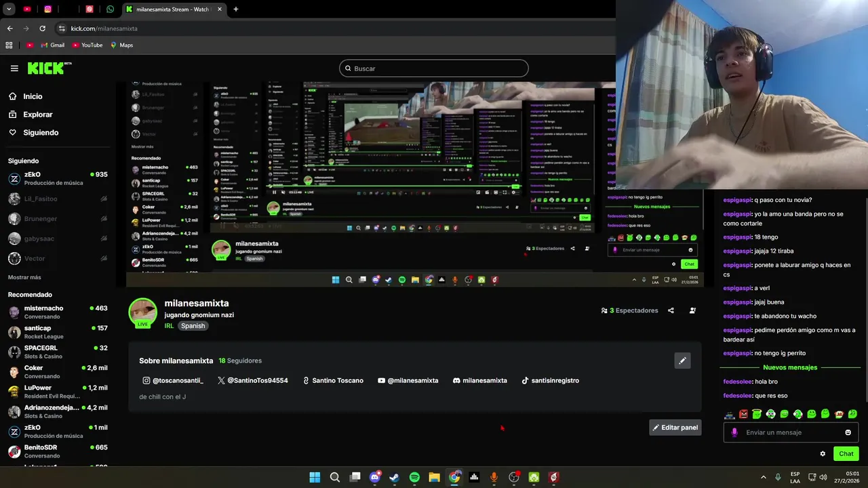This screenshot has height=488, width=868.
Task: Switch to the pinned YouTube tab
Action: 27,9
